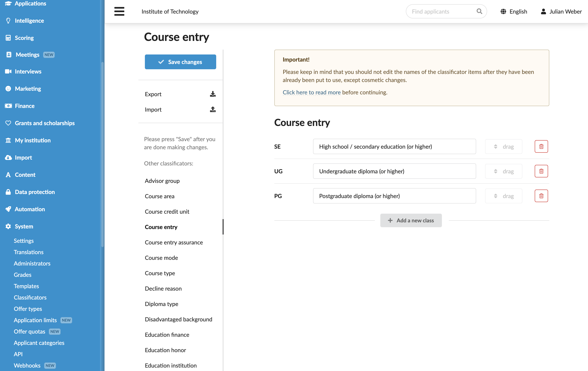Open Settings under System
Viewport: 588px width, 371px height.
24,241
